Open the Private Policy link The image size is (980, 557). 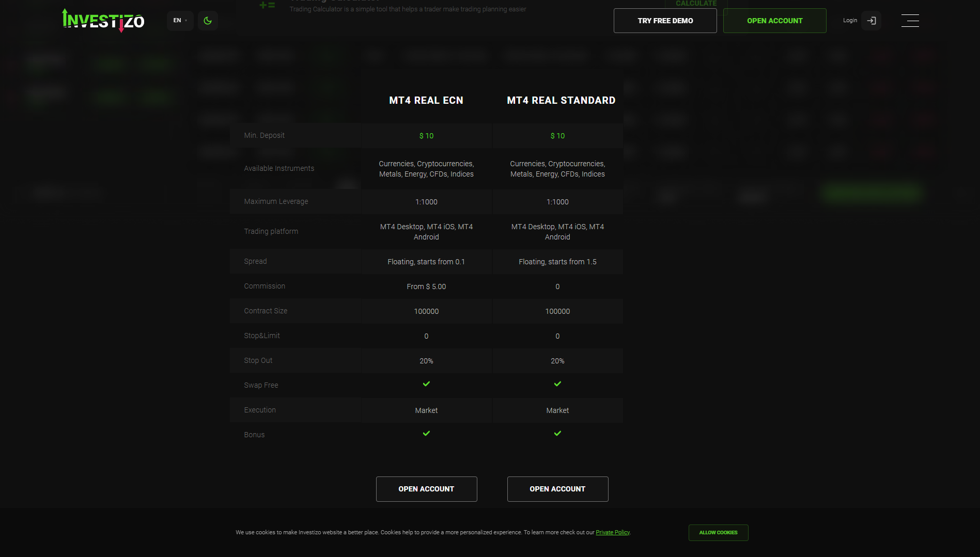click(613, 533)
